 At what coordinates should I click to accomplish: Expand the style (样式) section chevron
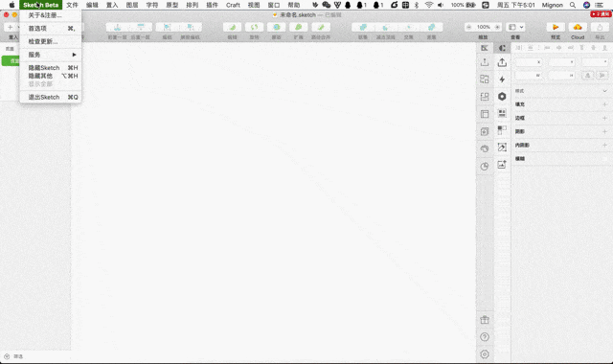click(604, 91)
